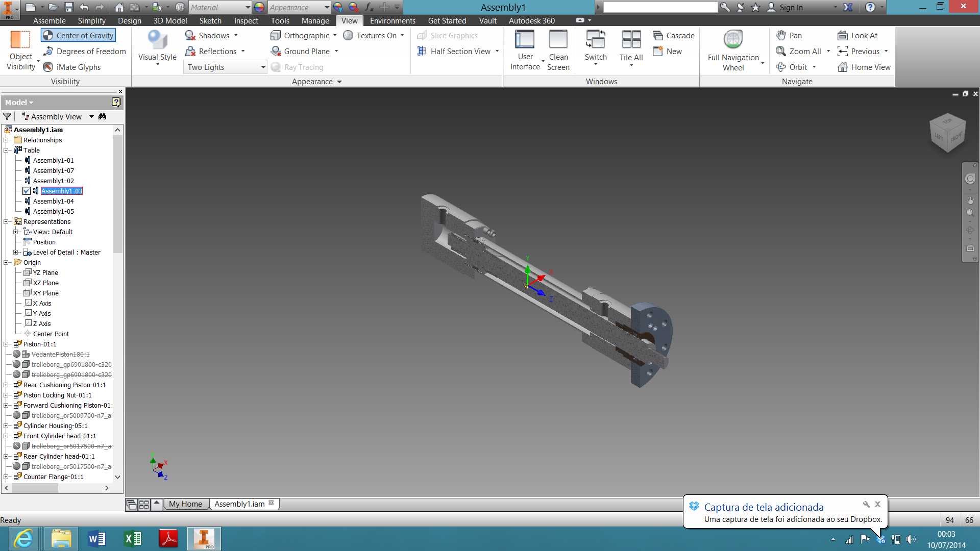Cascade the open windows
980x551 pixels.
(674, 35)
